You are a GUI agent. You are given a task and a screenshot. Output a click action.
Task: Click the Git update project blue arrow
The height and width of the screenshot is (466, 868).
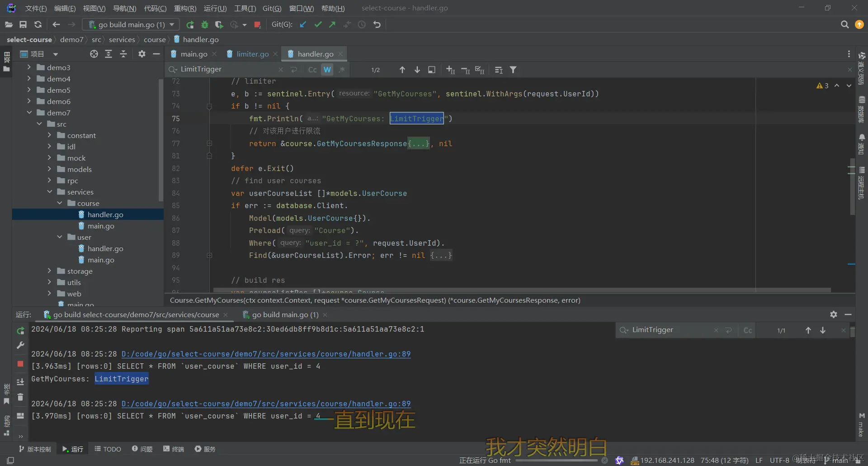(303, 25)
